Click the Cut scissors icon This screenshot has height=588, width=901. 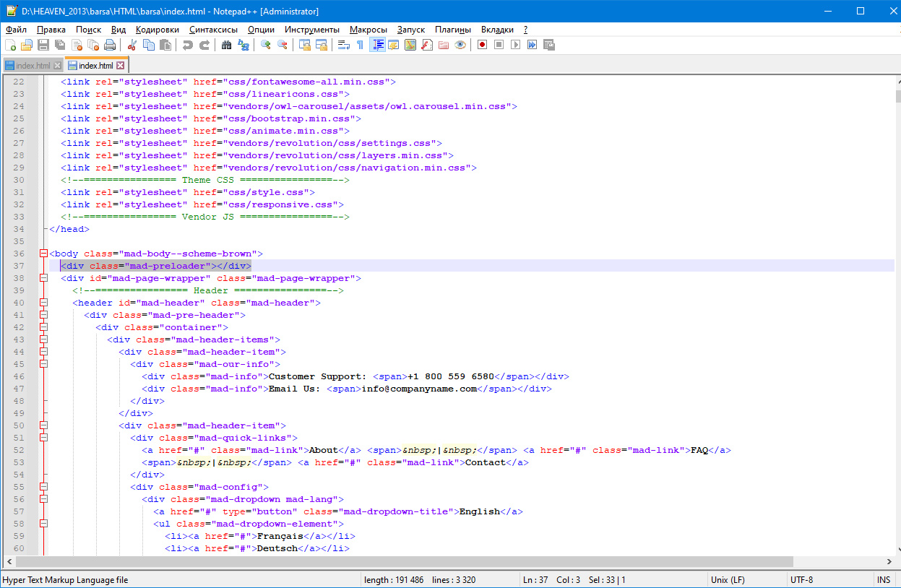[132, 45]
